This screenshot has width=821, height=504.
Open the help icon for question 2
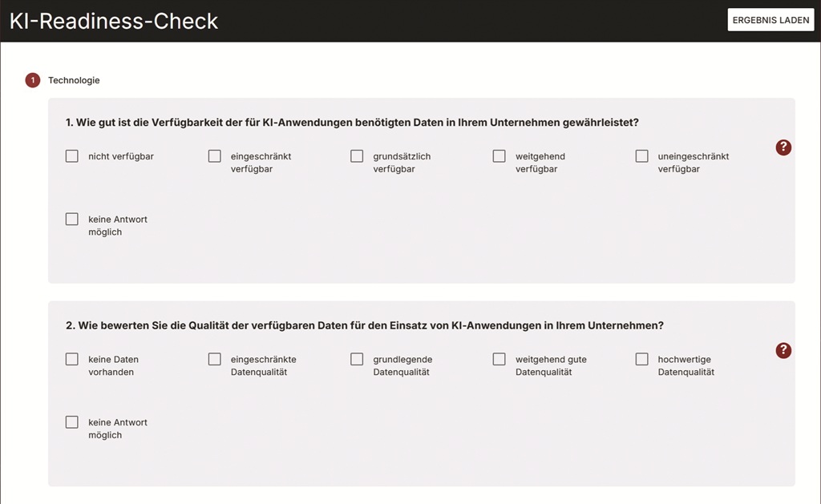click(x=783, y=351)
